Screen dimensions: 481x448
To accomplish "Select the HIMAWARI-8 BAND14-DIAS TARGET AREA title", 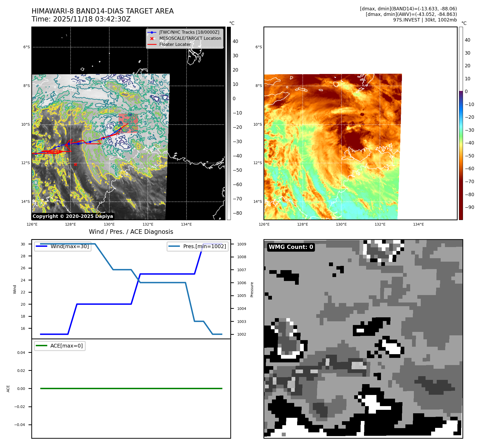I will coord(102,11).
